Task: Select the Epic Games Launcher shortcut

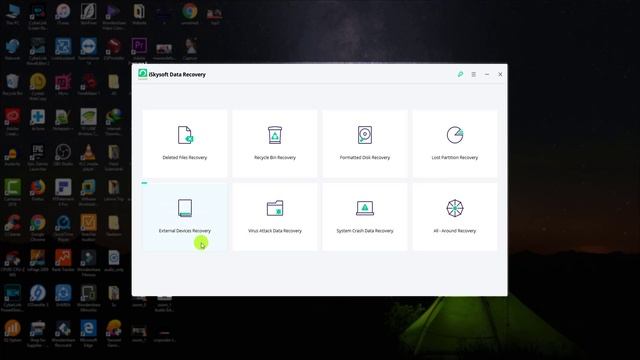Action: point(38,157)
